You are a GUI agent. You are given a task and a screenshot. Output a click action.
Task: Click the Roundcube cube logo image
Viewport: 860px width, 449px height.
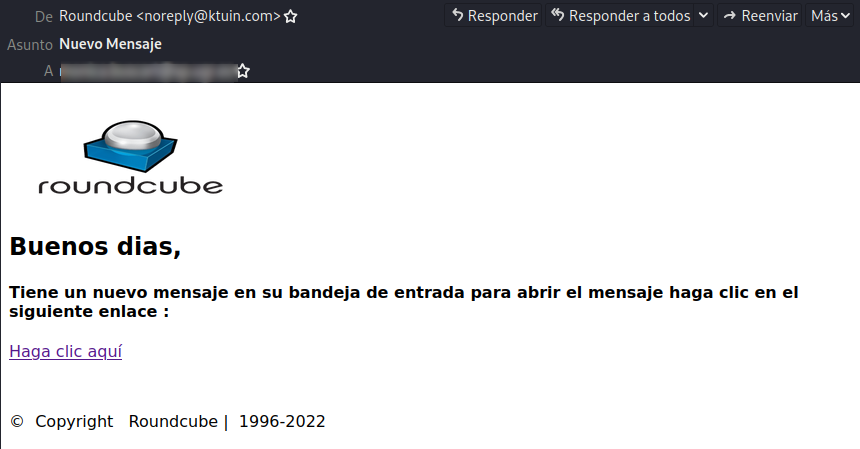[x=131, y=145]
